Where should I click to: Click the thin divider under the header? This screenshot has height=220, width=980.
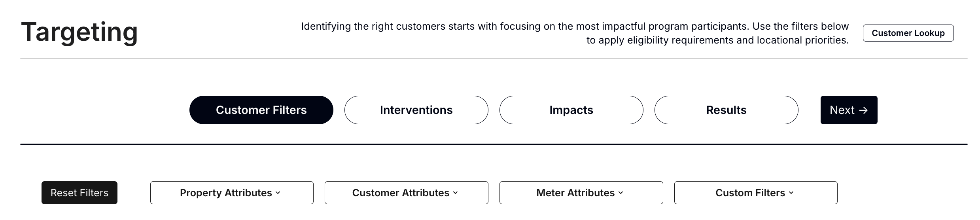tap(494, 59)
